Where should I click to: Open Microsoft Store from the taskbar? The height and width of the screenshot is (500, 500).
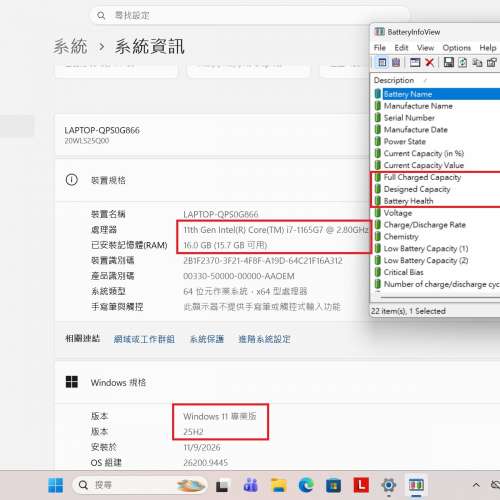(x=333, y=485)
